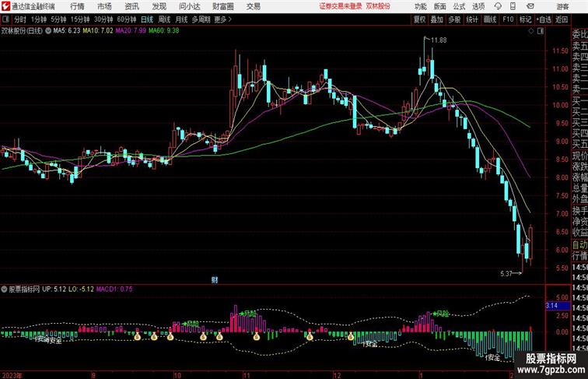Switch to 5分钟 period tab
Viewport: 588px width, 379px height.
[58, 19]
